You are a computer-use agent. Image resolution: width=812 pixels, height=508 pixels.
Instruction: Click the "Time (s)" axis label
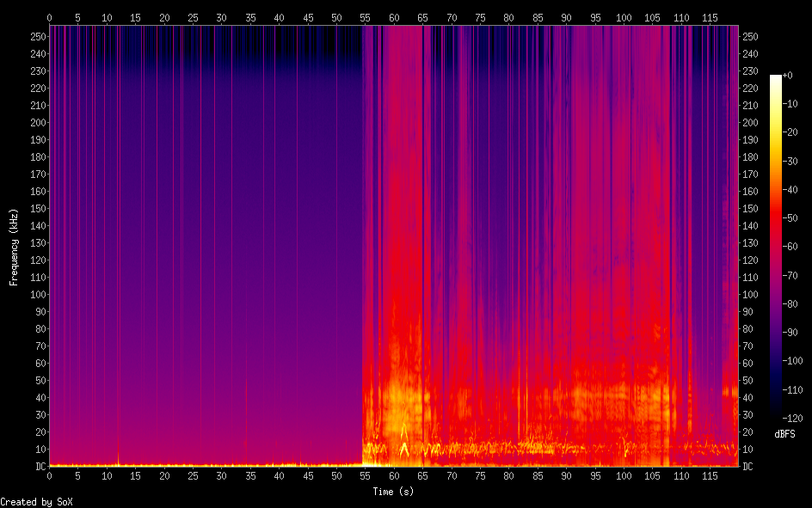[x=393, y=492]
